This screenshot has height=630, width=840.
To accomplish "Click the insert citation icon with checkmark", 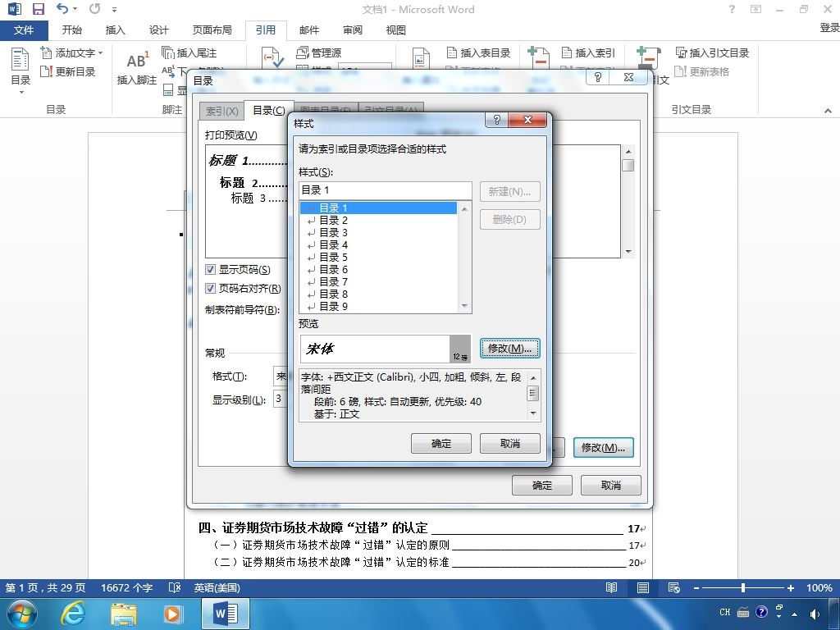I will pos(272,58).
